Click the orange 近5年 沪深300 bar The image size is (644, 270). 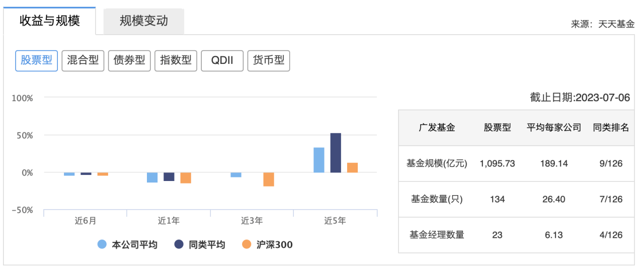pos(352,167)
